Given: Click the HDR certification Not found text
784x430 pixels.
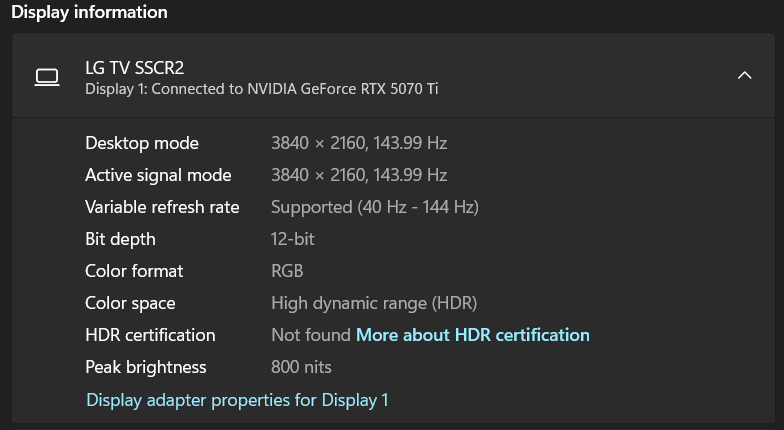Looking at the screenshot, I should coord(310,335).
